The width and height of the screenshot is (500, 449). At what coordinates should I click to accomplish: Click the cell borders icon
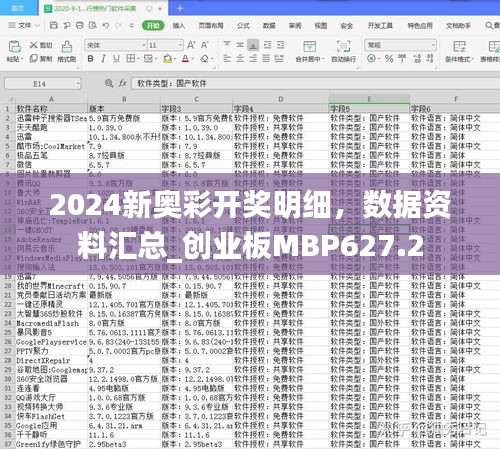(x=131, y=59)
